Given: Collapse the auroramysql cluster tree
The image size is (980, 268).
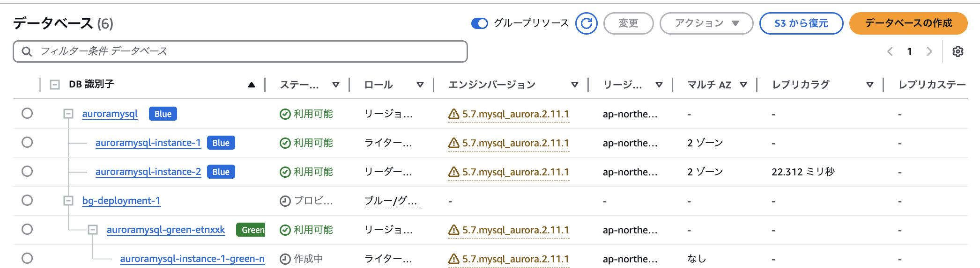Looking at the screenshot, I should [68, 114].
